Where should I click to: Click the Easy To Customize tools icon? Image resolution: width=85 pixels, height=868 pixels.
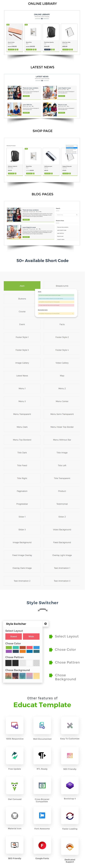click(70, 725)
